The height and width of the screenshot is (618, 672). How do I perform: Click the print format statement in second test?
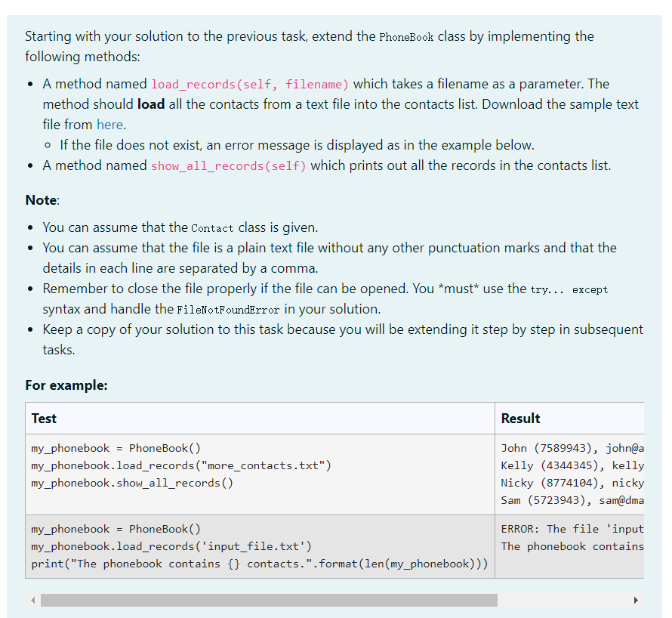[257, 564]
